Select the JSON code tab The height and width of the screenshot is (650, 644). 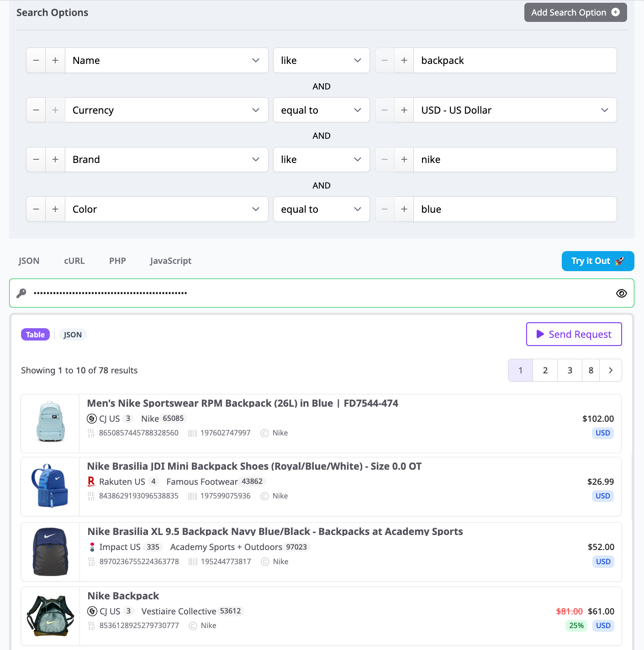tap(29, 261)
